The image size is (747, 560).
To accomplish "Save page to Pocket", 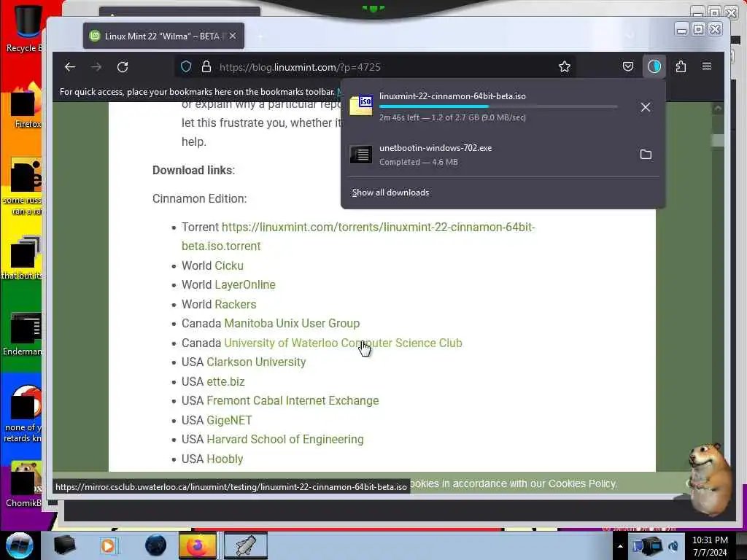I will point(628,66).
